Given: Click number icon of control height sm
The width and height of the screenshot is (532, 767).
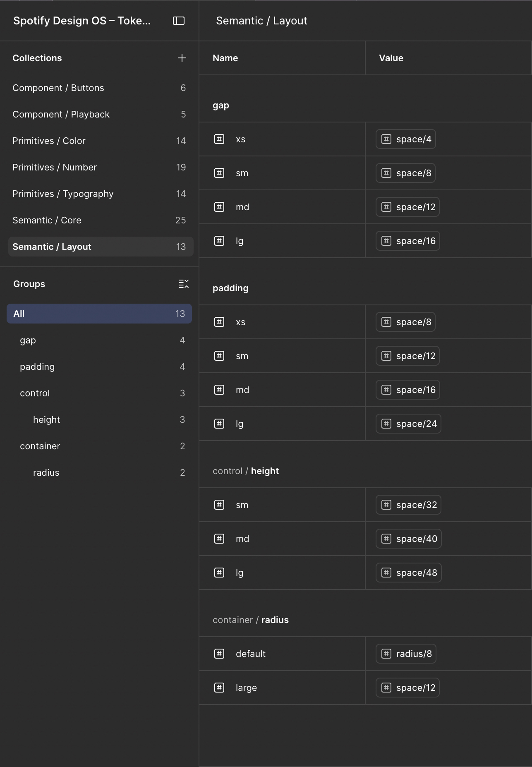Looking at the screenshot, I should (x=219, y=505).
